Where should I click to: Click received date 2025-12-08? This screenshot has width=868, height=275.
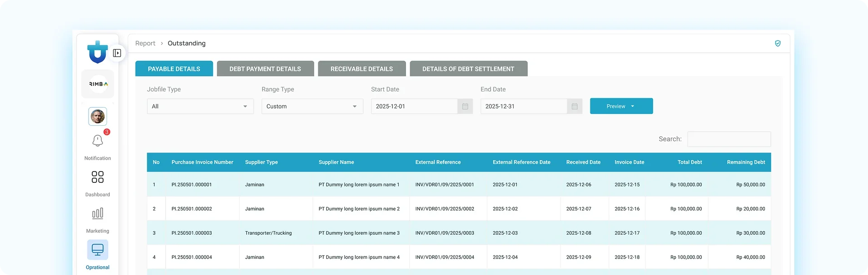579,233
